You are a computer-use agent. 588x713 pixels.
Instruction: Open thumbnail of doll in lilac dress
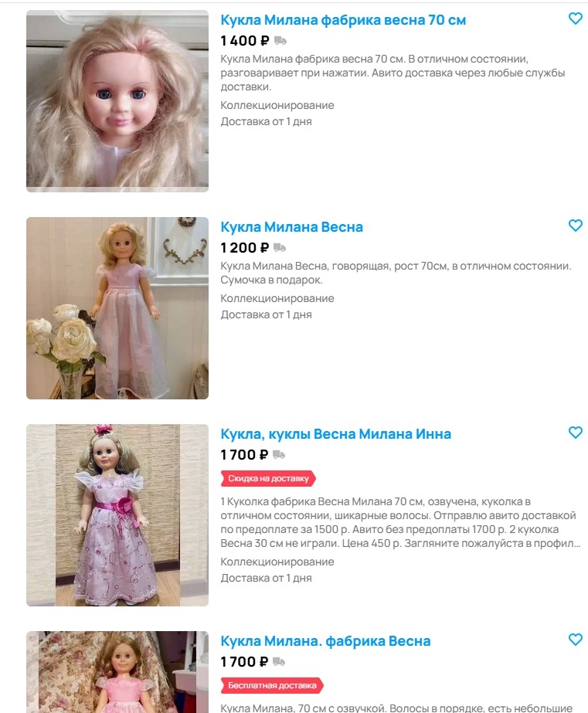[117, 514]
